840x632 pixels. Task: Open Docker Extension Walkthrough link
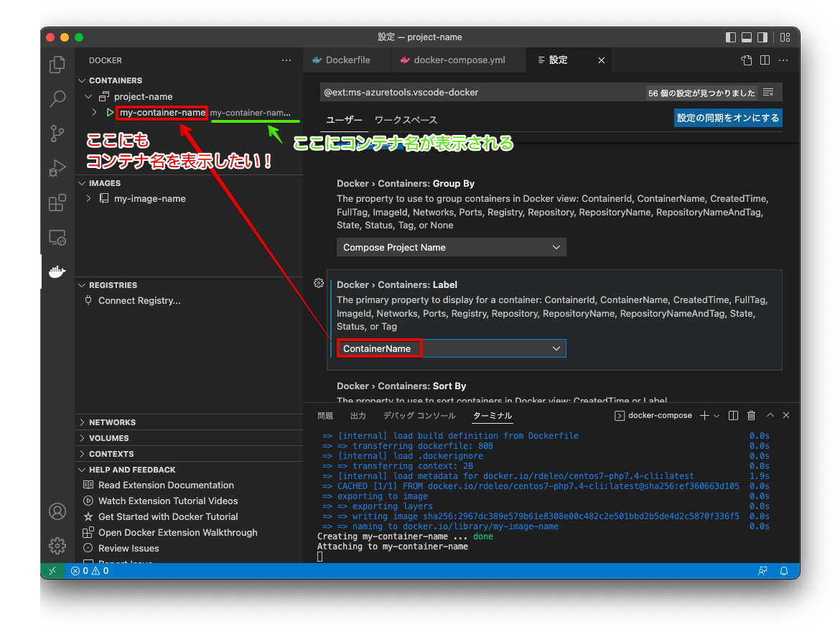tap(178, 532)
